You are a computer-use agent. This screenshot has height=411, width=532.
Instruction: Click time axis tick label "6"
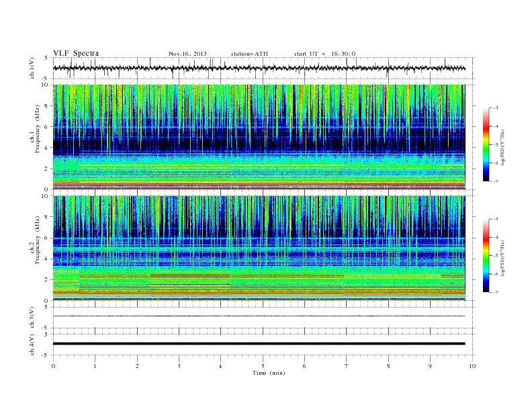pos(304,366)
